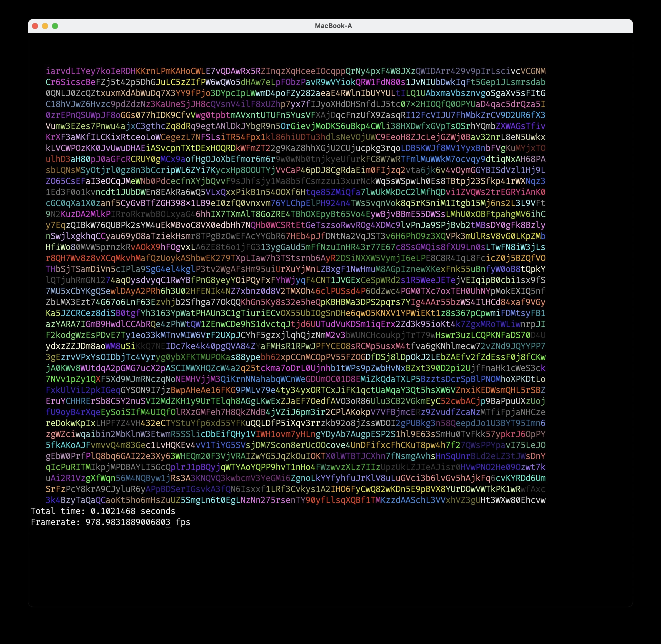Select the Total time readout line
The width and height of the screenshot is (661, 644).
click(x=103, y=511)
